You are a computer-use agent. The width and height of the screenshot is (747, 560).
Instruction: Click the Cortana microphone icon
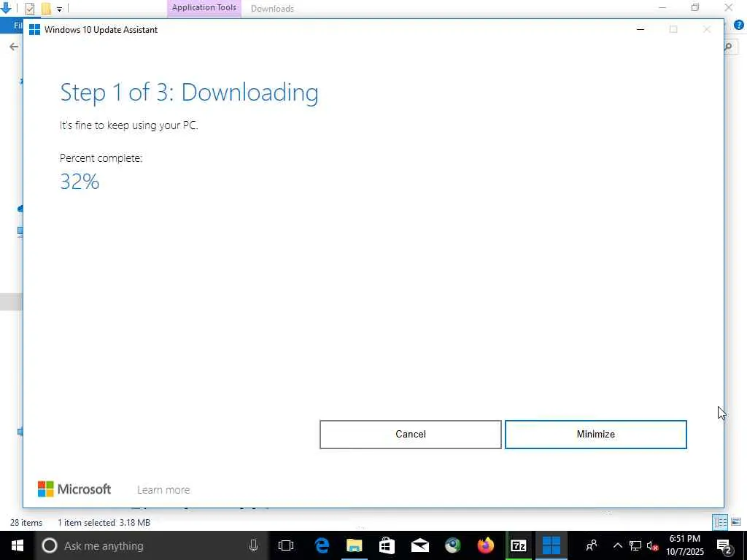(253, 545)
